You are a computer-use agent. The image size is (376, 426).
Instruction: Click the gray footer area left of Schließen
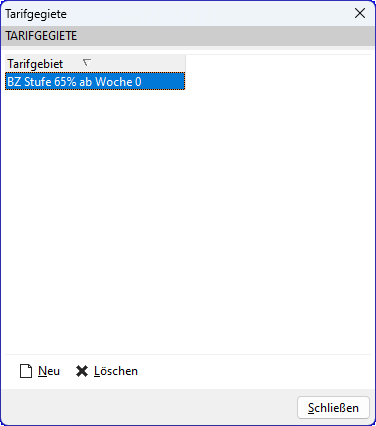tap(149, 407)
